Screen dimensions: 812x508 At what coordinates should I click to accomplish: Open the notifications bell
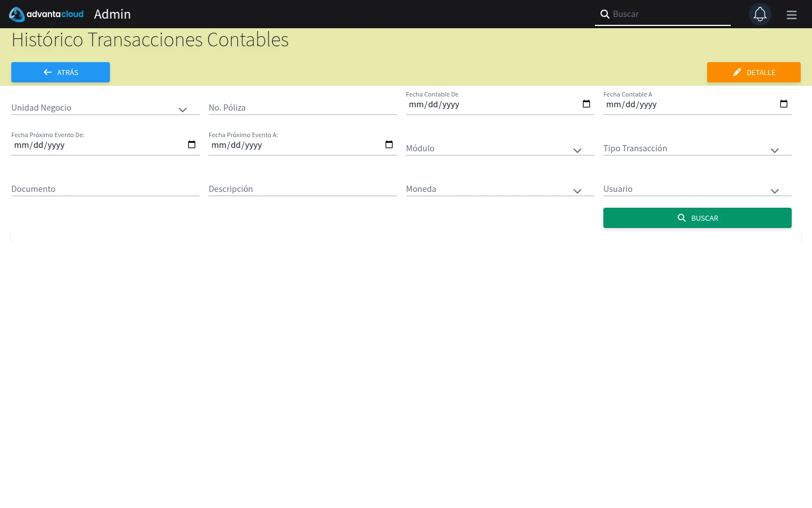(760, 14)
